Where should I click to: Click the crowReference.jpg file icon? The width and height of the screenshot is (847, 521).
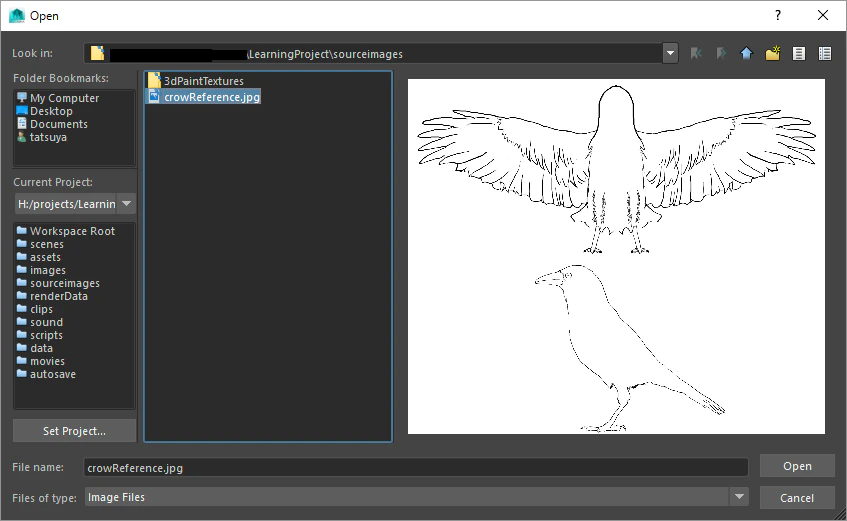click(154, 96)
